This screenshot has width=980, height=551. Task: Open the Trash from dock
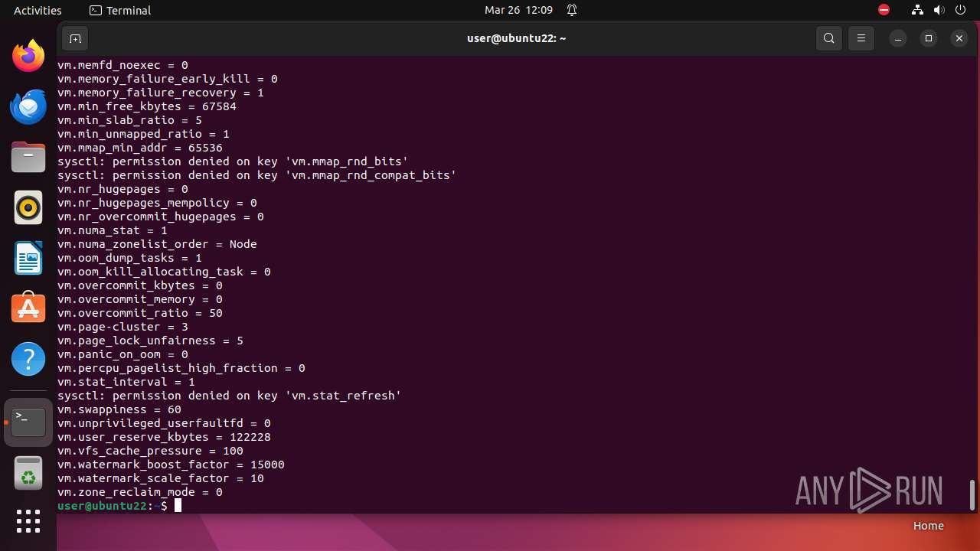click(28, 473)
